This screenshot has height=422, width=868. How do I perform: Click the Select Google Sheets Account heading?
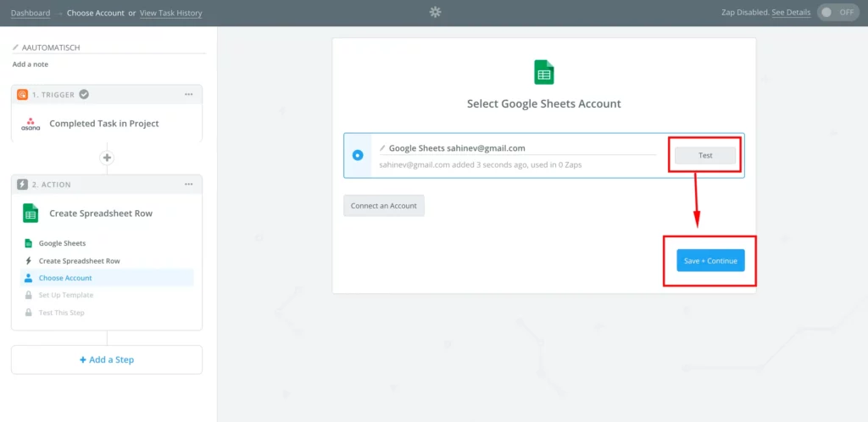[x=544, y=103]
